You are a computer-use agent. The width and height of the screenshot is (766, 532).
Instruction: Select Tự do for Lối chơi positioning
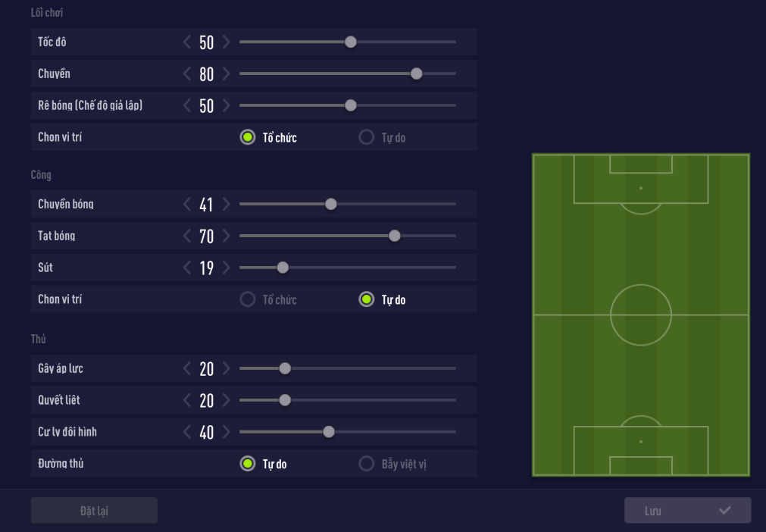tap(367, 138)
